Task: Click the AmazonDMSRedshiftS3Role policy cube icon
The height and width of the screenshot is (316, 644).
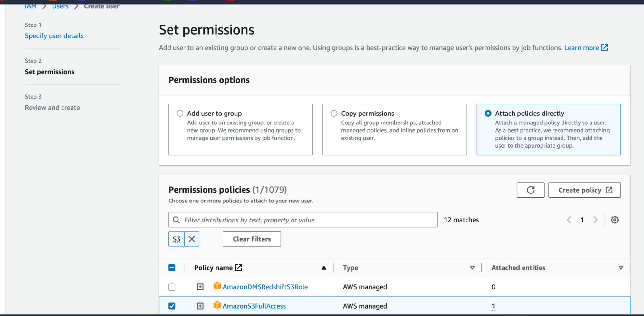Action: pyautogui.click(x=217, y=286)
